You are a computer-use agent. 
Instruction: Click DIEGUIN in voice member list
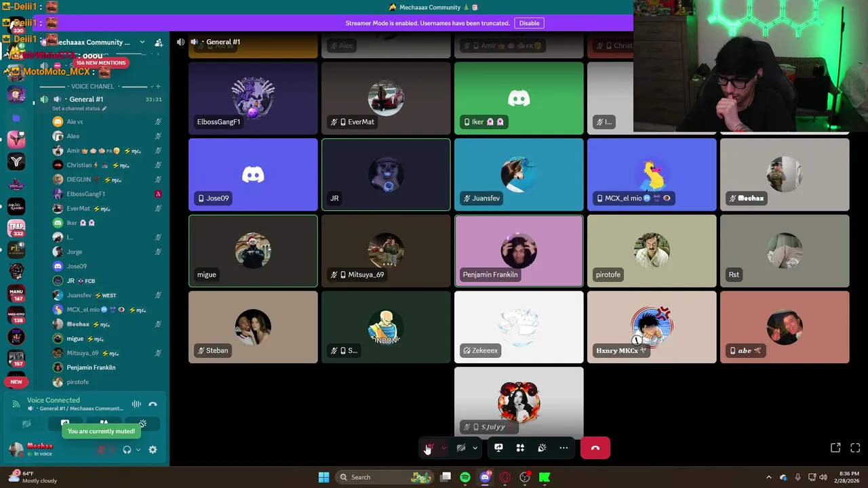107,180
